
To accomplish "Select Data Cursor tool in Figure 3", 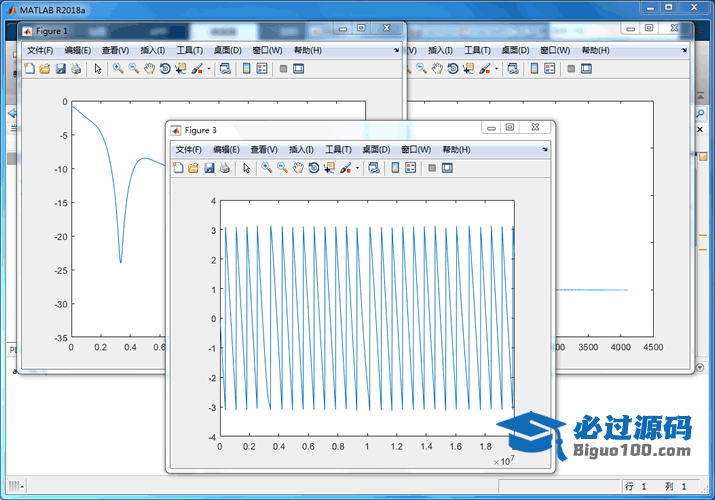I will [329, 168].
